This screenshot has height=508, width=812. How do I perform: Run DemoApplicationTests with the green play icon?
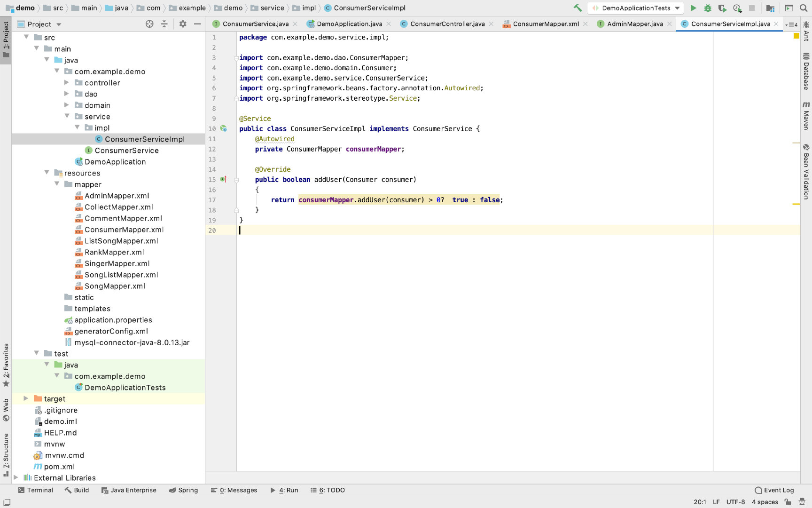(x=693, y=8)
